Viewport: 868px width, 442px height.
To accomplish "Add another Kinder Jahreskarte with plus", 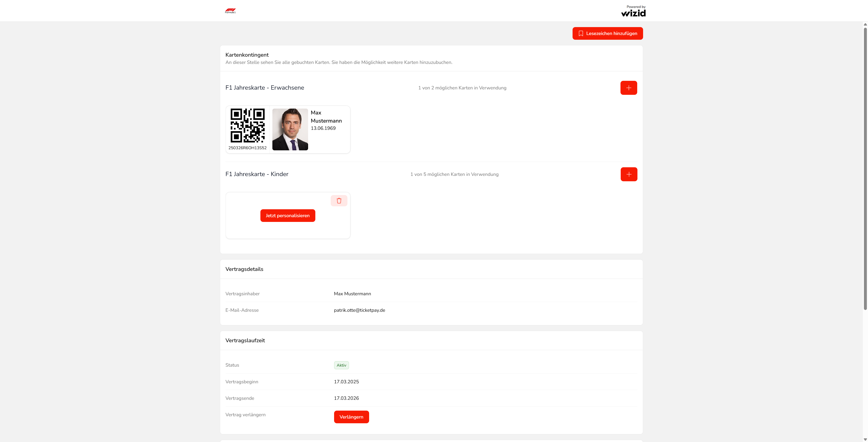I will pyautogui.click(x=629, y=174).
